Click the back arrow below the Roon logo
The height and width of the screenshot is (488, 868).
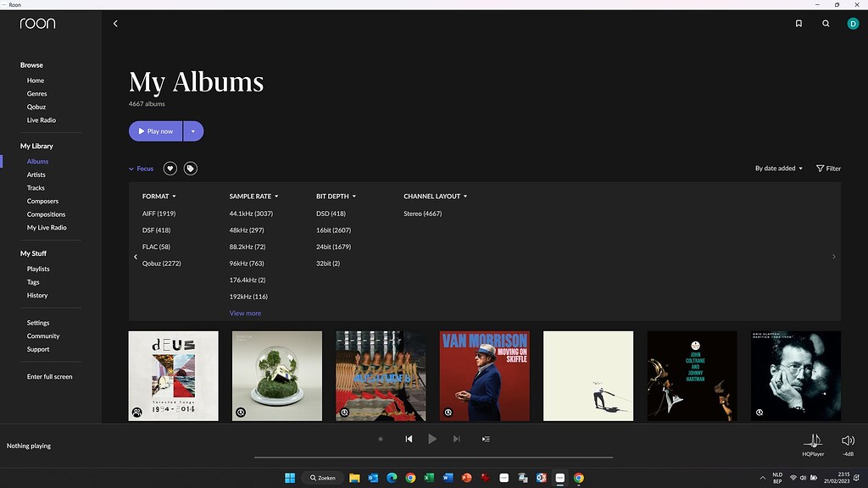[x=115, y=23]
